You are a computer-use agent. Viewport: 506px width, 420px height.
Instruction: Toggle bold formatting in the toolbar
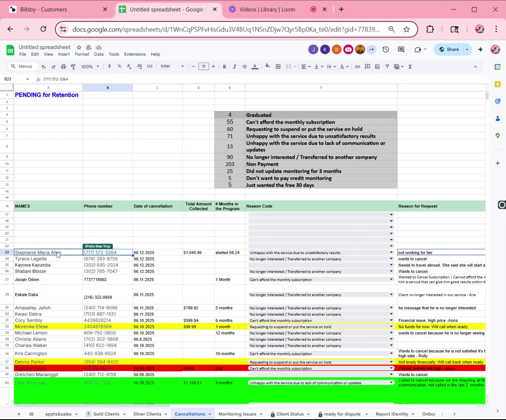pos(224,66)
